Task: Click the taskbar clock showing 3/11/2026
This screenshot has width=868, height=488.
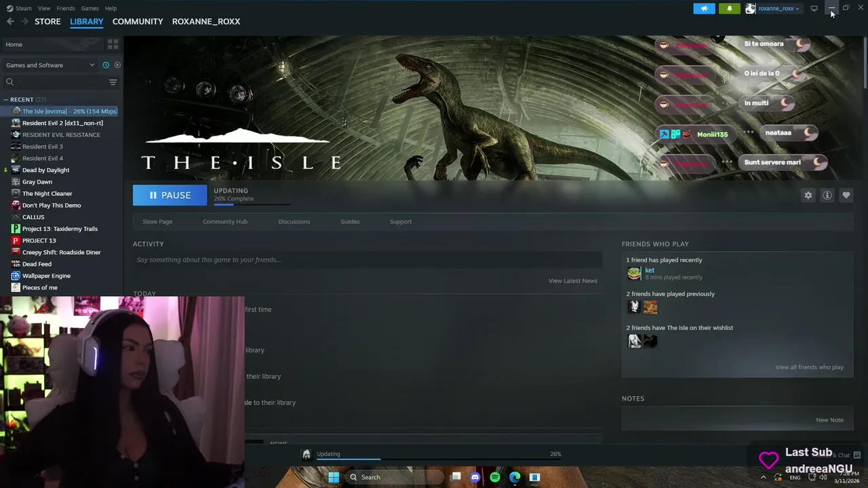Action: (847, 477)
